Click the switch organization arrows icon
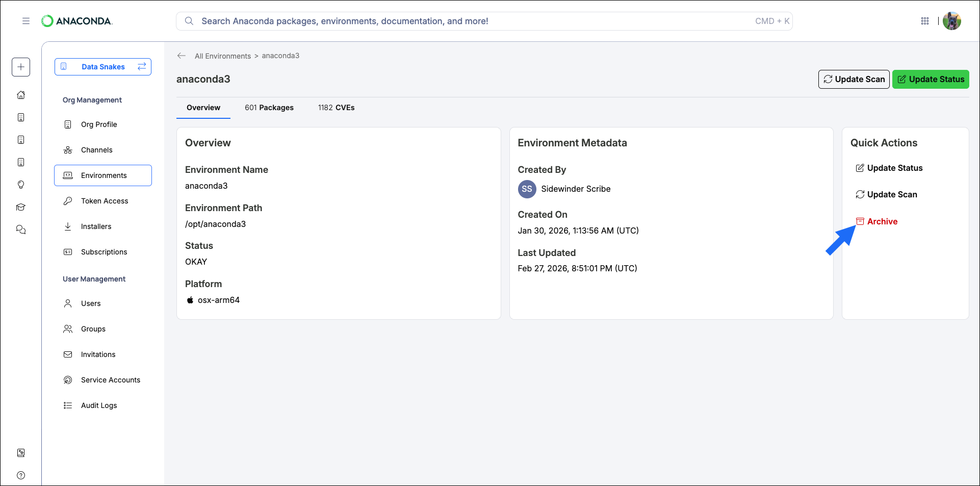This screenshot has height=486, width=980. click(x=142, y=66)
